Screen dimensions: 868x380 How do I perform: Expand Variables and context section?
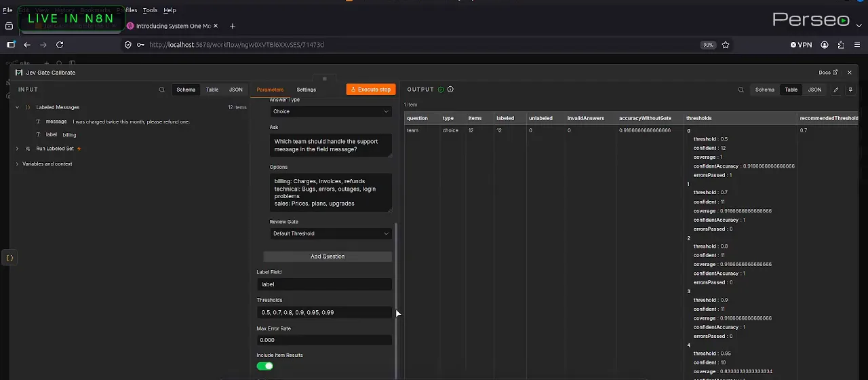[18, 164]
